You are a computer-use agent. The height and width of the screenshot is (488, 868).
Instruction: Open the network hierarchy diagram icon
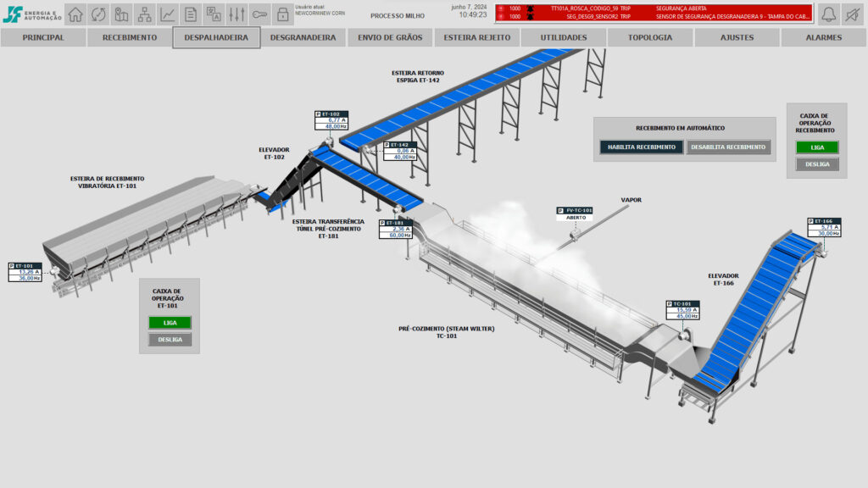pyautogui.click(x=144, y=14)
